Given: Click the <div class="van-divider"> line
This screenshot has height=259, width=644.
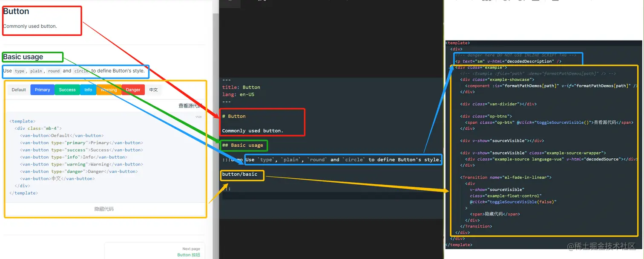Looking at the screenshot, I should point(498,104).
